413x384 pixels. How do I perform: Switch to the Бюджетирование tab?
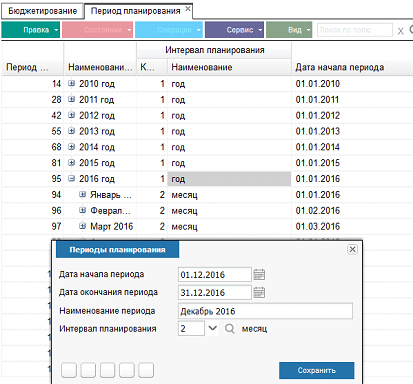[42, 11]
